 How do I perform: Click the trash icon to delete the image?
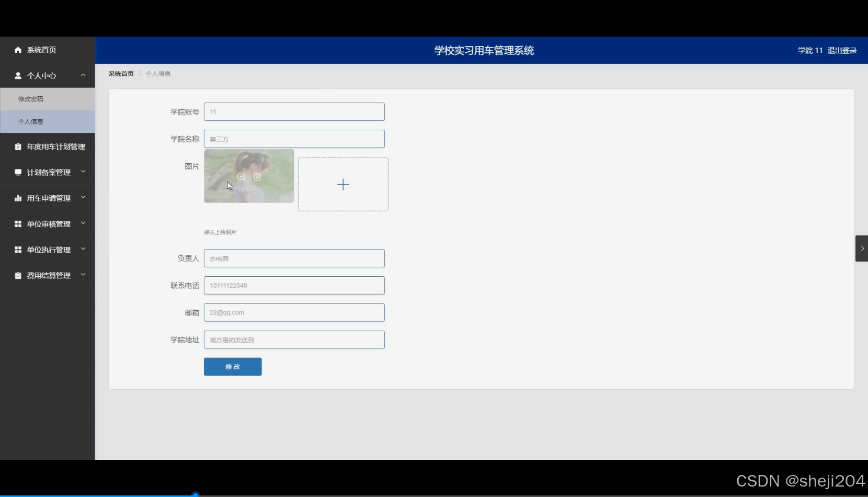click(257, 177)
